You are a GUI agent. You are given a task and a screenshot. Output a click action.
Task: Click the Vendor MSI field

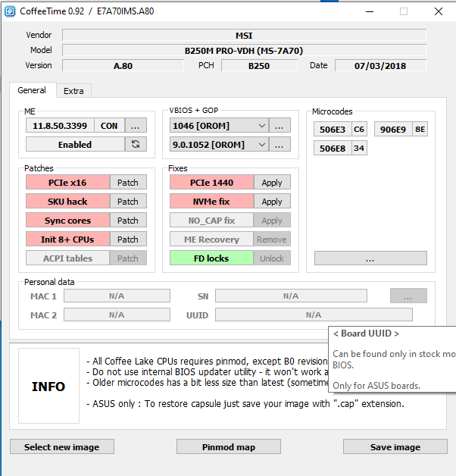coord(244,35)
